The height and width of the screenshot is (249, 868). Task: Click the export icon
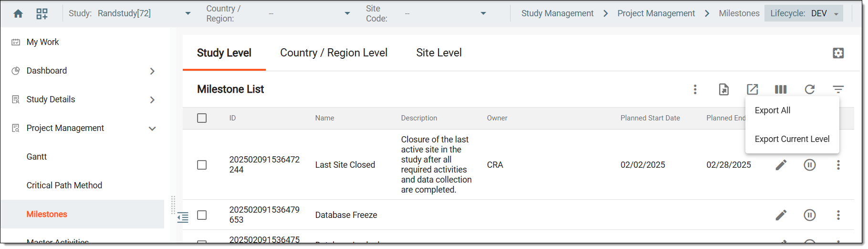click(753, 89)
